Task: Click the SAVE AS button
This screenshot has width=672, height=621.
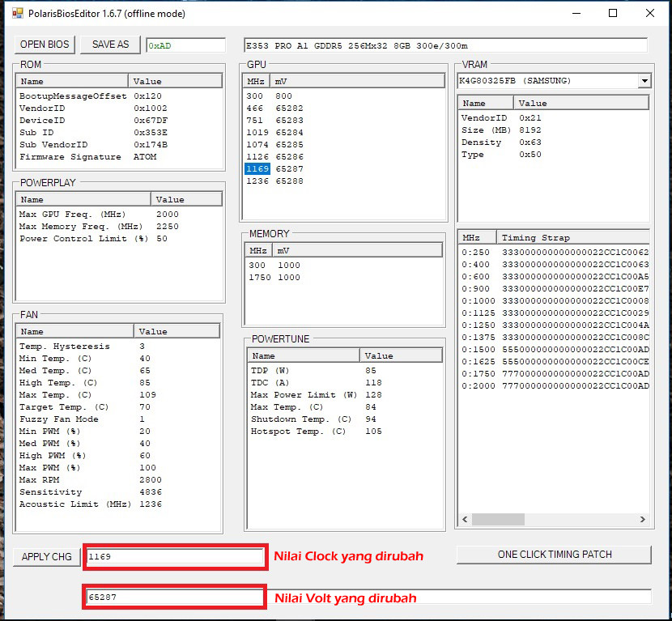Action: tap(110, 45)
